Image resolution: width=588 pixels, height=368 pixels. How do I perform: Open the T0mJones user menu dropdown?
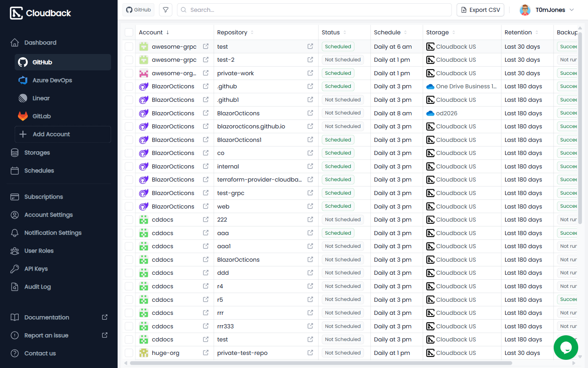547,10
